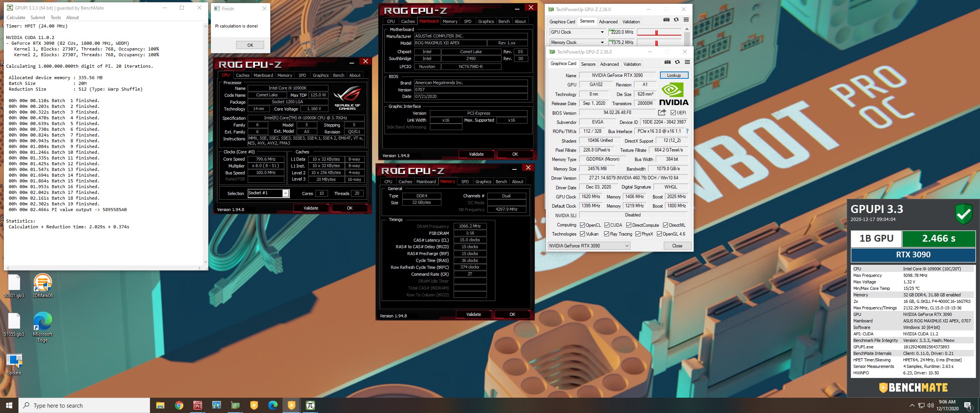Select the 50801.gb3 desktop file

coord(14,285)
